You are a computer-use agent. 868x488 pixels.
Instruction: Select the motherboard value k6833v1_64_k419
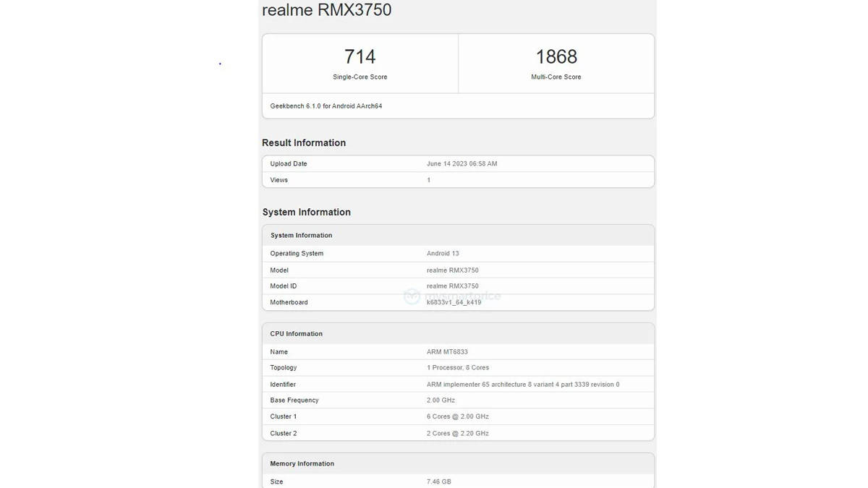[454, 302]
